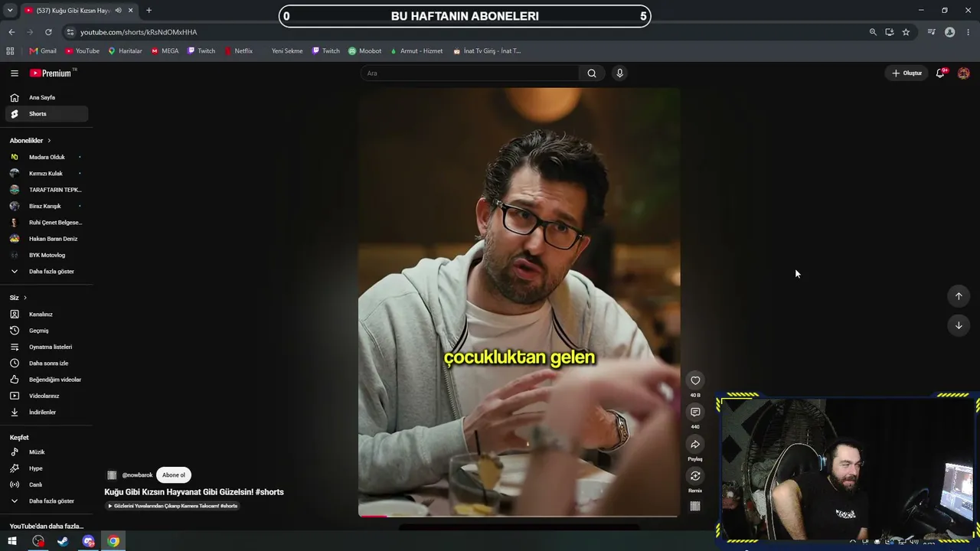The width and height of the screenshot is (980, 551).
Task: Click the Chrome address bar URL
Action: click(x=139, y=32)
